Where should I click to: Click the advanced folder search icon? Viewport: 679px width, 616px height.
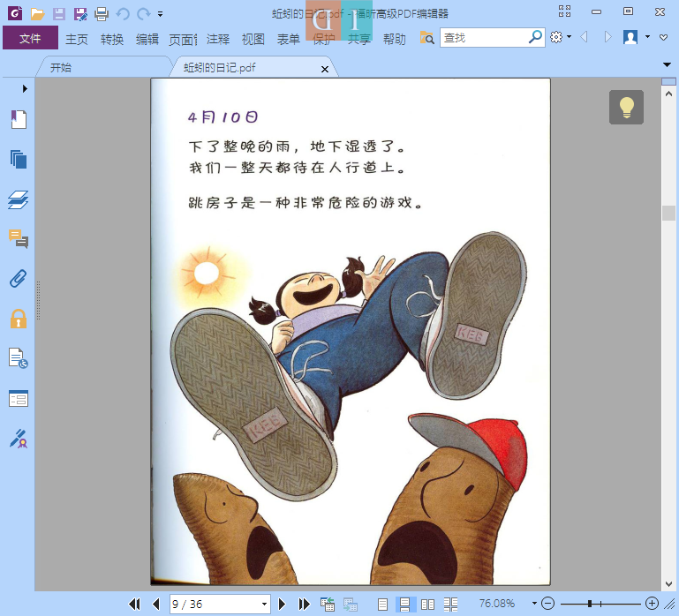426,38
